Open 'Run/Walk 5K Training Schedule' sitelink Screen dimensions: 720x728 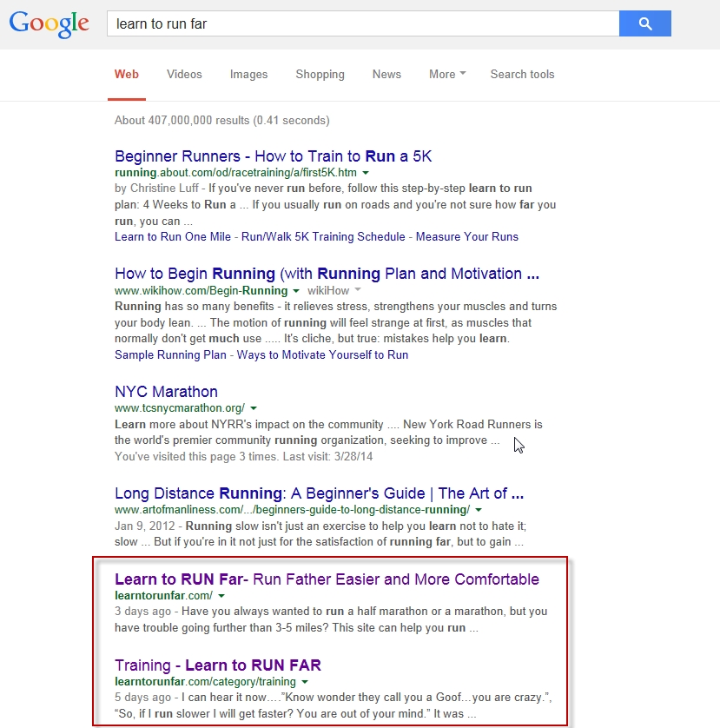point(323,237)
